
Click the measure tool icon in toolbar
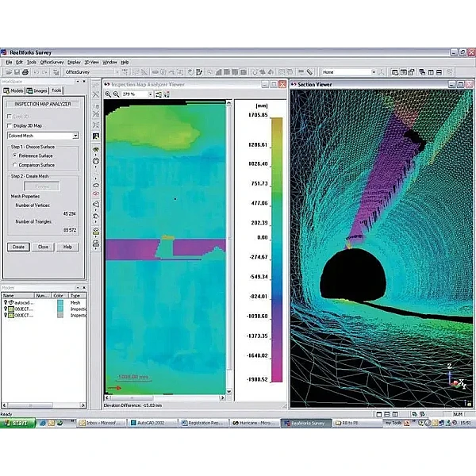pos(309,71)
